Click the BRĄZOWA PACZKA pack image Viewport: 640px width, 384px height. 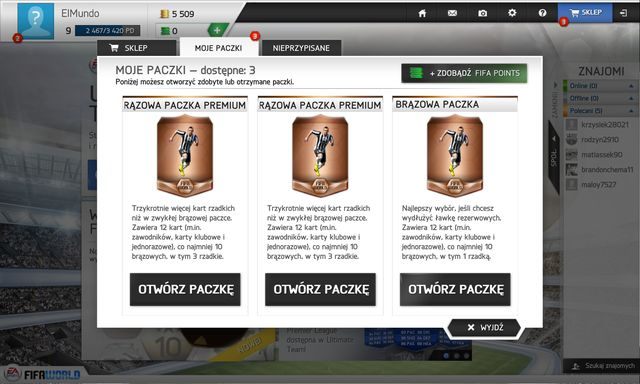pyautogui.click(x=455, y=156)
